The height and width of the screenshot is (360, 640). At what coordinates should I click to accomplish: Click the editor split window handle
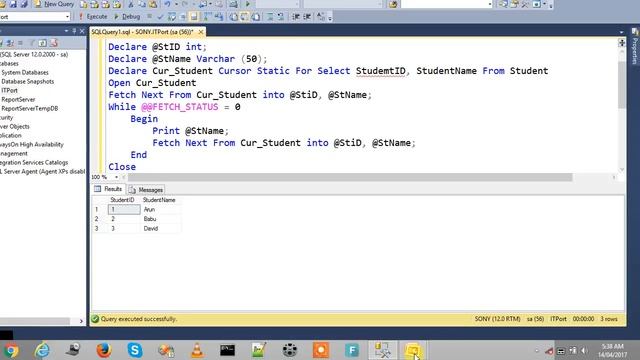tap(622, 42)
